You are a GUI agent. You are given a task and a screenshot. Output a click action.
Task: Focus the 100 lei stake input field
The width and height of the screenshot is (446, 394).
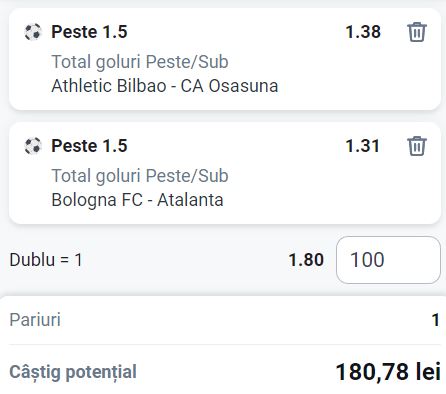pyautogui.click(x=388, y=260)
